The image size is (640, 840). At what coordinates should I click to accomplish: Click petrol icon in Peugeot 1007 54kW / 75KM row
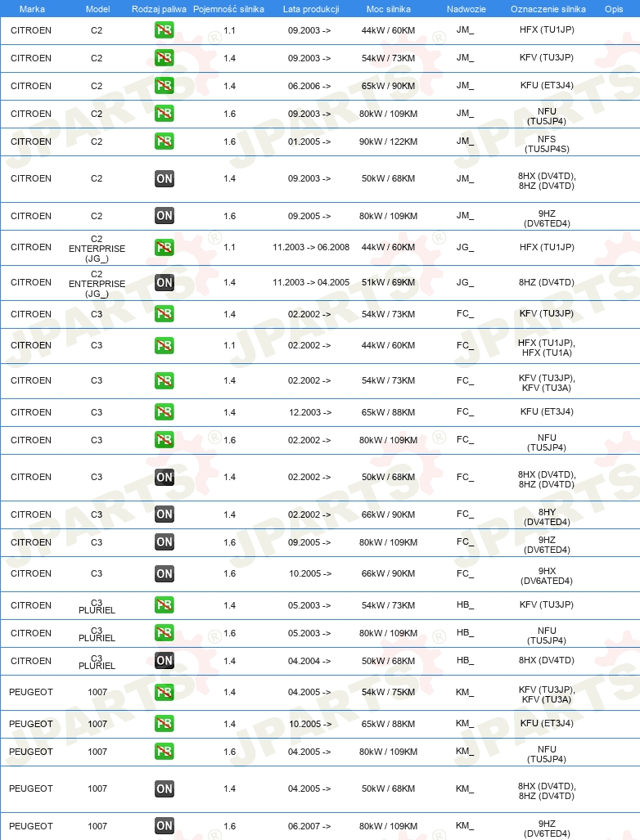164,692
